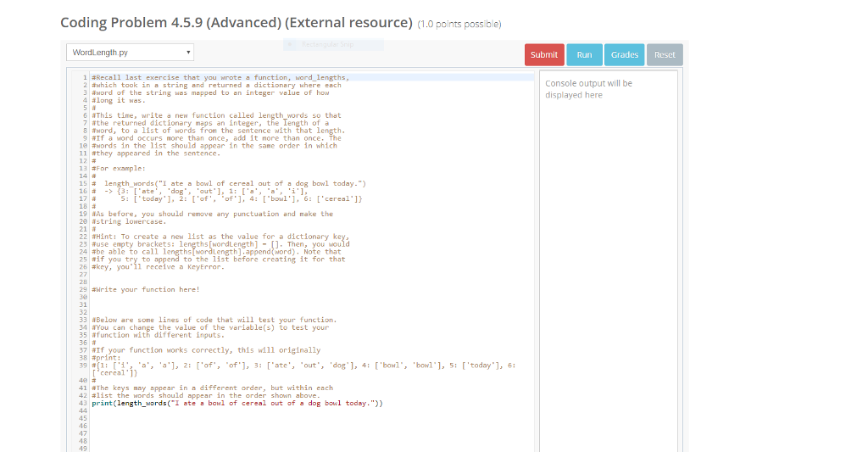The width and height of the screenshot is (868, 452).
Task: Click the 'Write your function here!' comment
Action: click(x=146, y=290)
